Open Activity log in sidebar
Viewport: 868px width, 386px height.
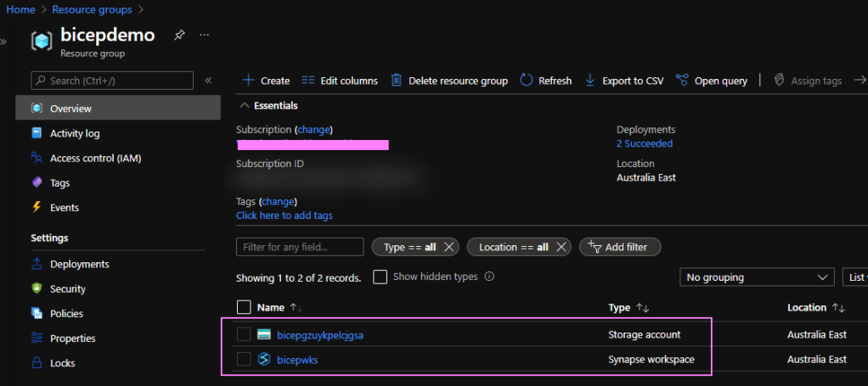coord(75,133)
